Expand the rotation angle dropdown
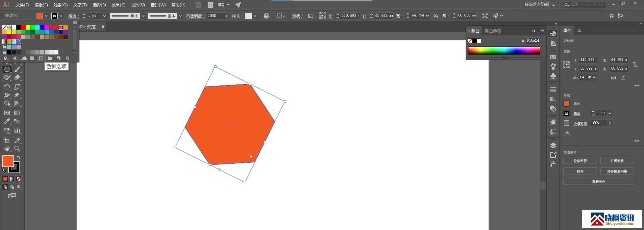Screen dimensions: 644x230 594,77
